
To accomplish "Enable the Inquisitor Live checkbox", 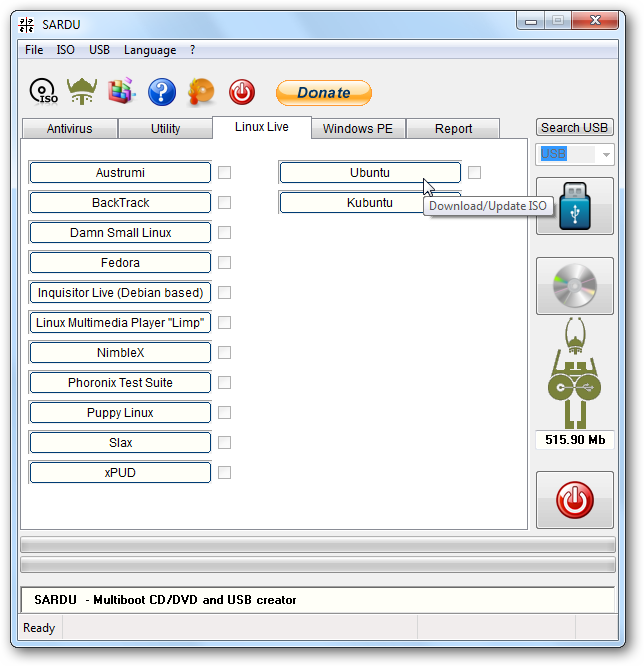I will (x=224, y=293).
